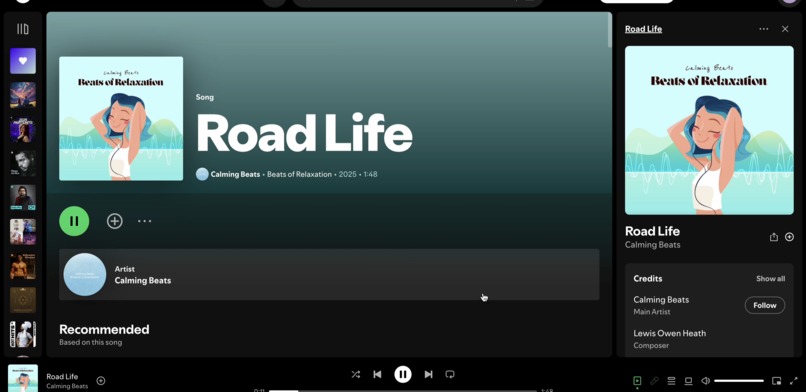
Task: Open Road Life title in bottom player
Action: click(62, 377)
